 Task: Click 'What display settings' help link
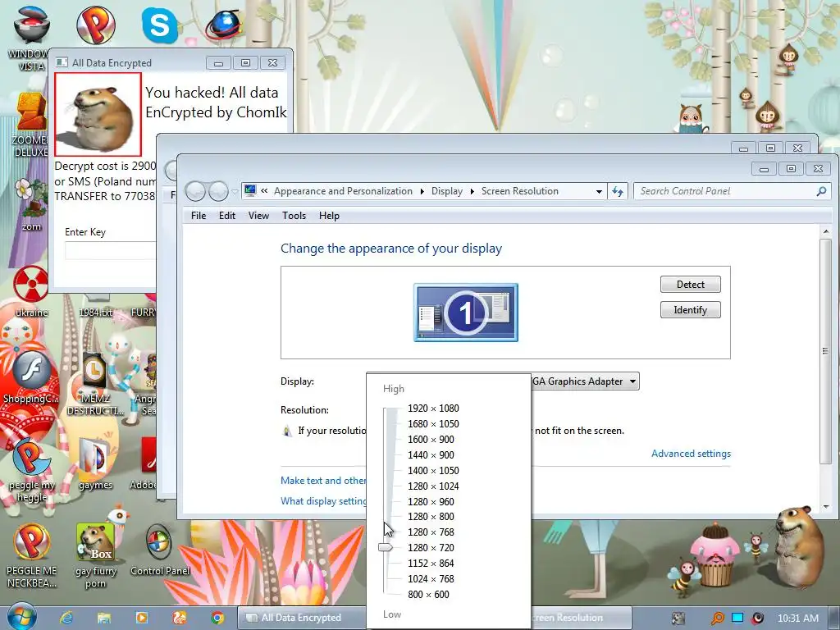(x=323, y=501)
